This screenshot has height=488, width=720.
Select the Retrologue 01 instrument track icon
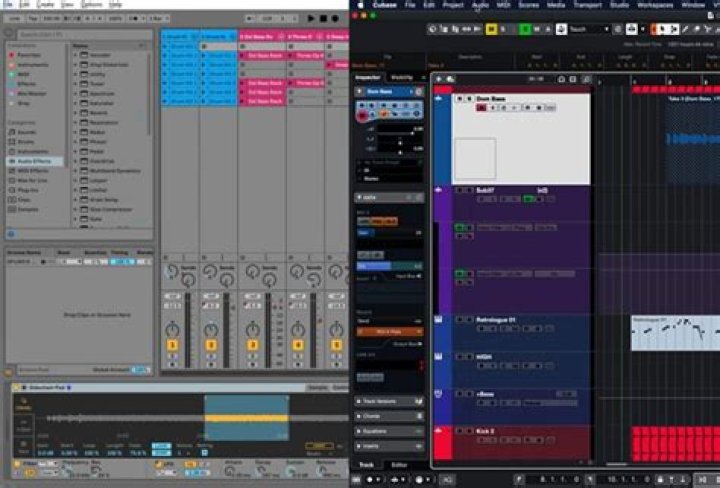point(439,320)
